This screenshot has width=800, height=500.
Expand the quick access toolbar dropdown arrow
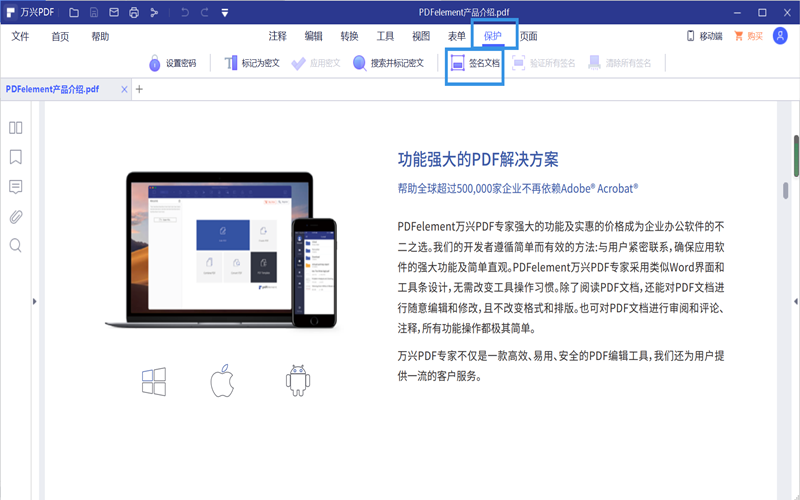pyautogui.click(x=225, y=13)
